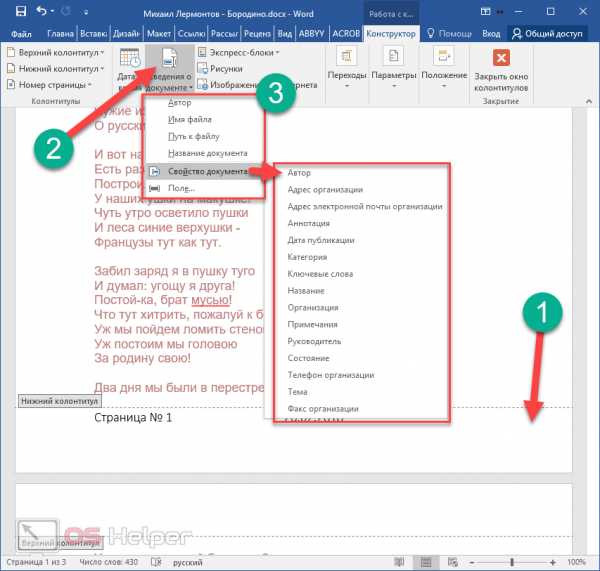The height and width of the screenshot is (571, 600).
Task: Select Категория property
Action: [307, 257]
